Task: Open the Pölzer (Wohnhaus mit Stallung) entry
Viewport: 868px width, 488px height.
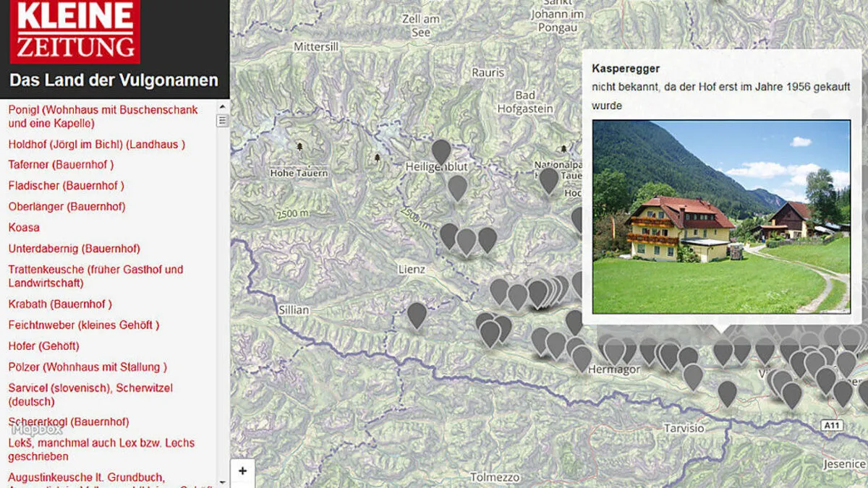Action: tap(88, 367)
